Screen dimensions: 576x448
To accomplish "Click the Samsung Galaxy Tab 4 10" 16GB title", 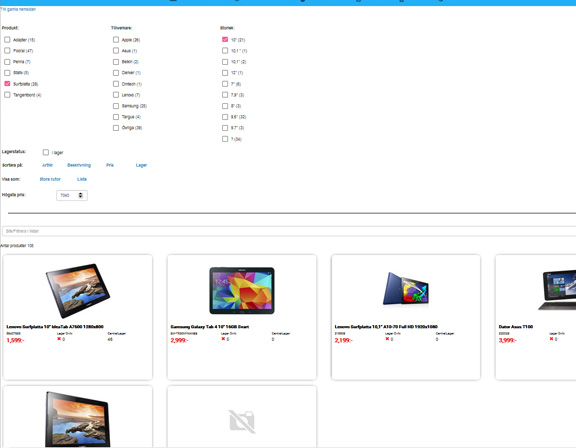I will click(x=210, y=326).
